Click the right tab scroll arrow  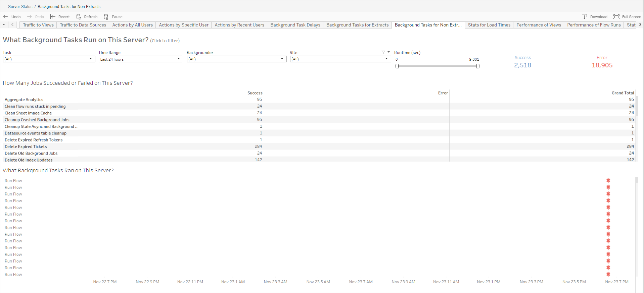pyautogui.click(x=640, y=24)
